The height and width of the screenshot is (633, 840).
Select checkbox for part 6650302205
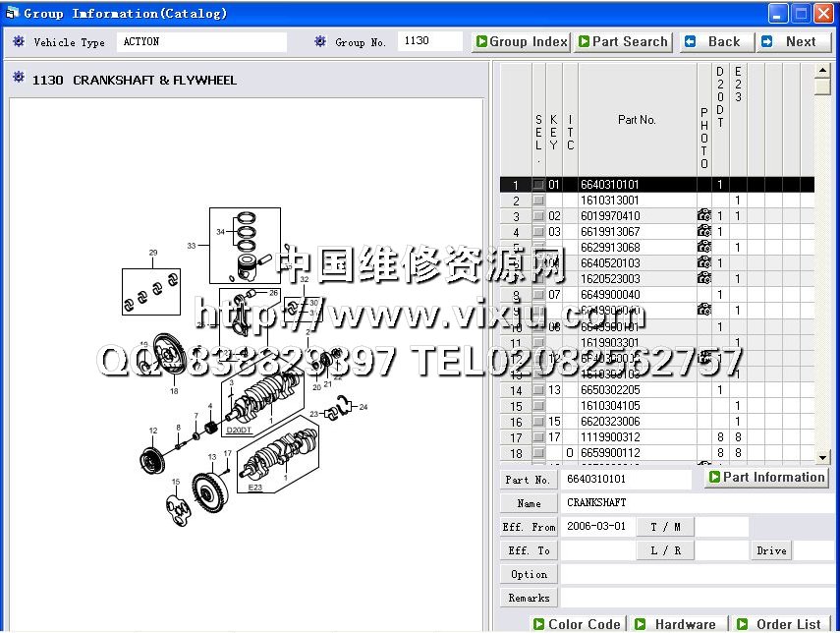pyautogui.click(x=538, y=390)
